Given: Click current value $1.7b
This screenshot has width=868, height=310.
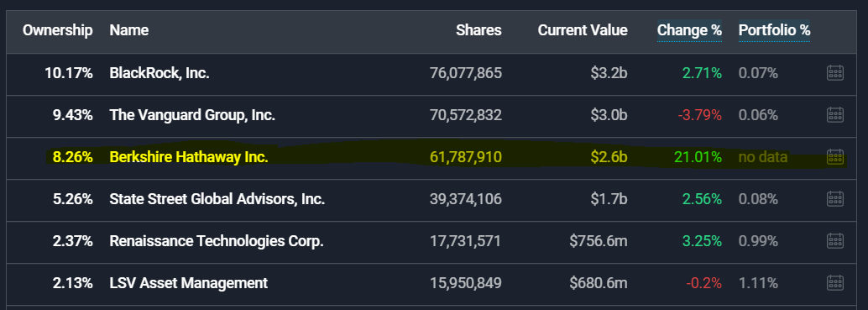Looking at the screenshot, I should pyautogui.click(x=609, y=199).
